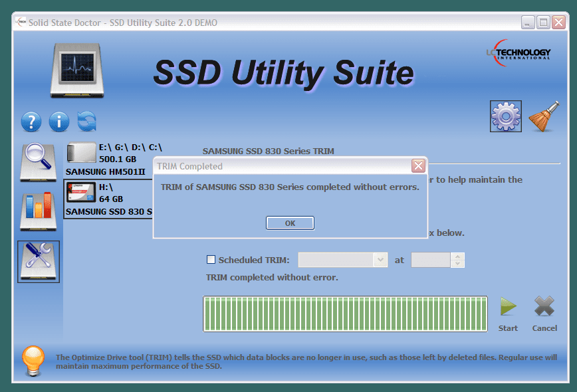The image size is (577, 392).
Task: Select the SAMSUNG HM501II 500.1 GB drive
Action: click(x=109, y=159)
